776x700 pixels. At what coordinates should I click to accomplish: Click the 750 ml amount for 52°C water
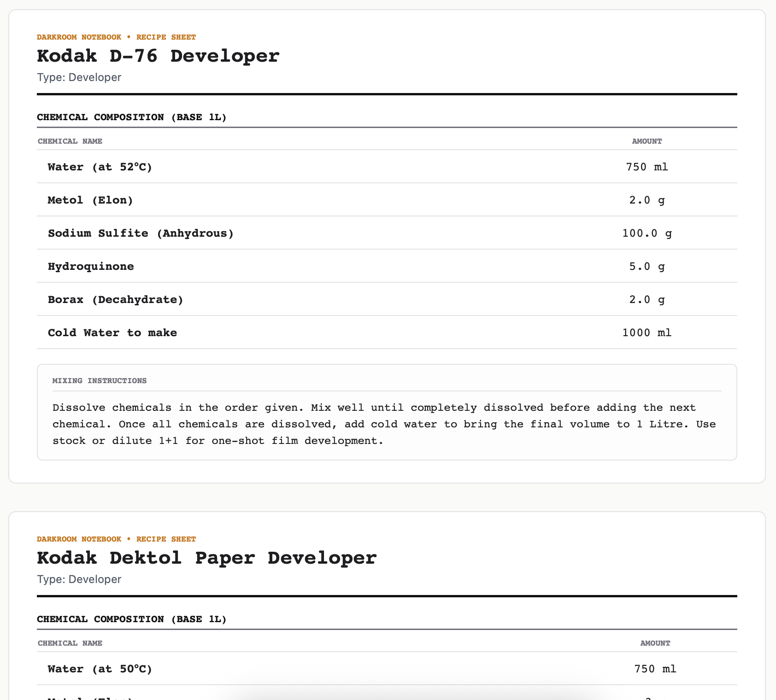[x=647, y=167]
